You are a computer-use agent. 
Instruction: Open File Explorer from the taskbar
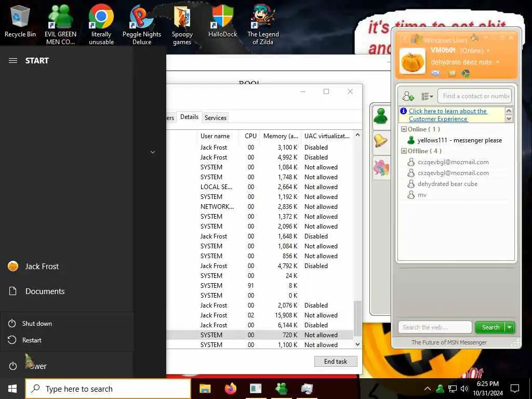click(x=205, y=389)
